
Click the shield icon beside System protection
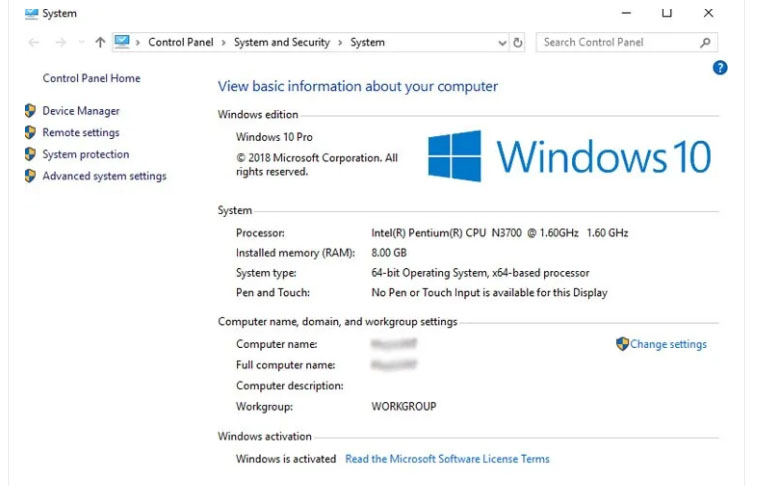[x=30, y=154]
